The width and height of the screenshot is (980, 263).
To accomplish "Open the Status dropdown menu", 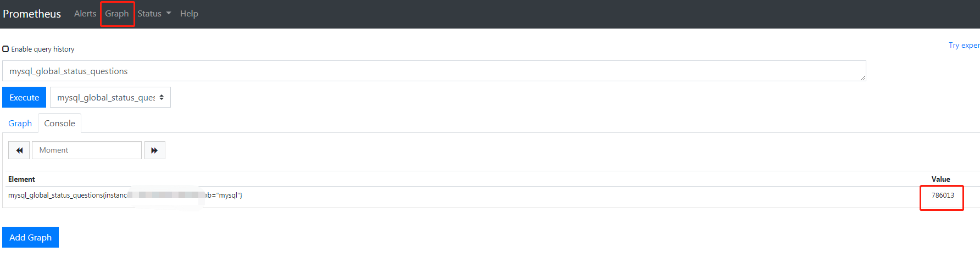I will click(154, 14).
